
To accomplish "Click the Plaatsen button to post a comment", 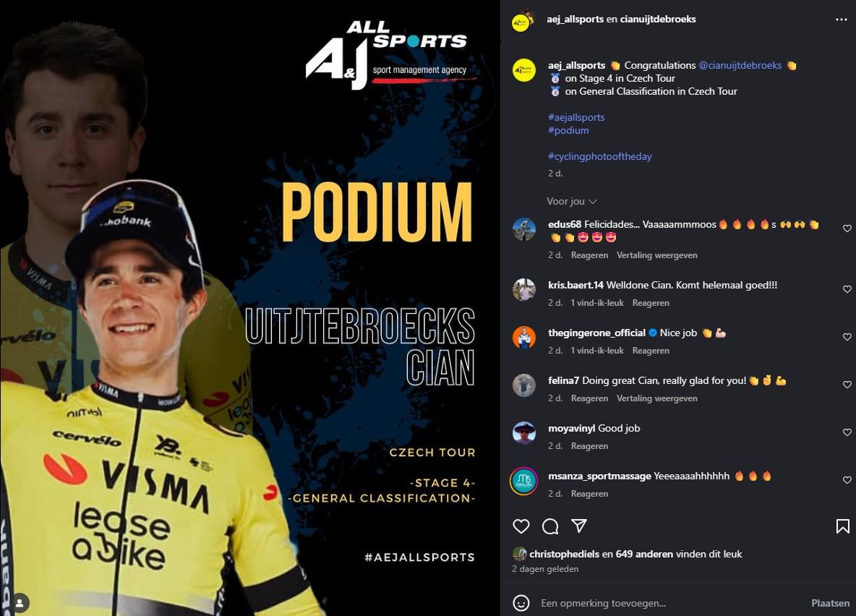I will [830, 603].
